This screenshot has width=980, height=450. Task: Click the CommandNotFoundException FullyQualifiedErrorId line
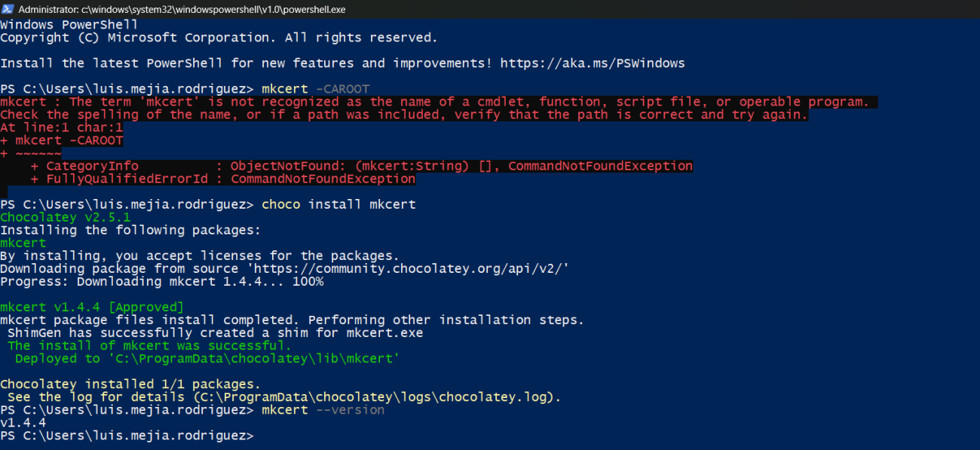tap(223, 179)
